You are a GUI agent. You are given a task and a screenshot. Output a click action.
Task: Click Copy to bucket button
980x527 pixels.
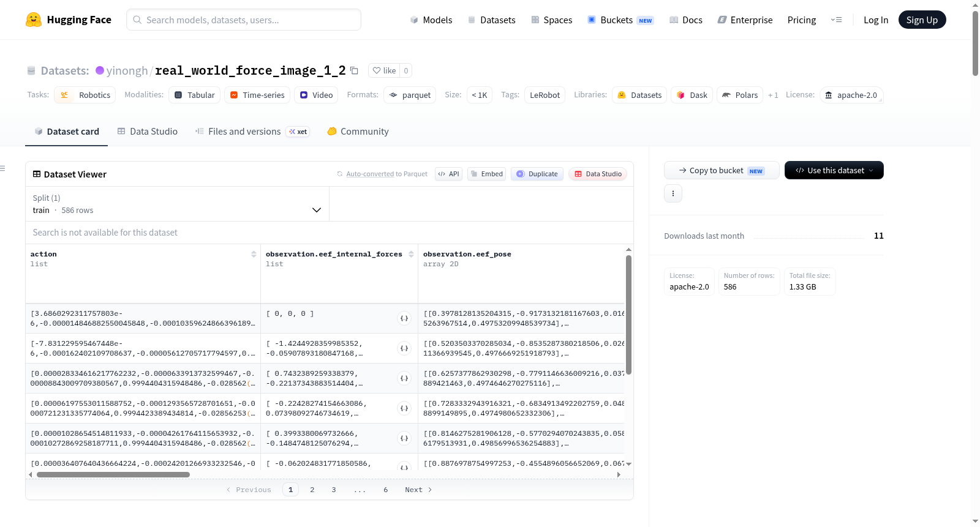pyautogui.click(x=722, y=170)
